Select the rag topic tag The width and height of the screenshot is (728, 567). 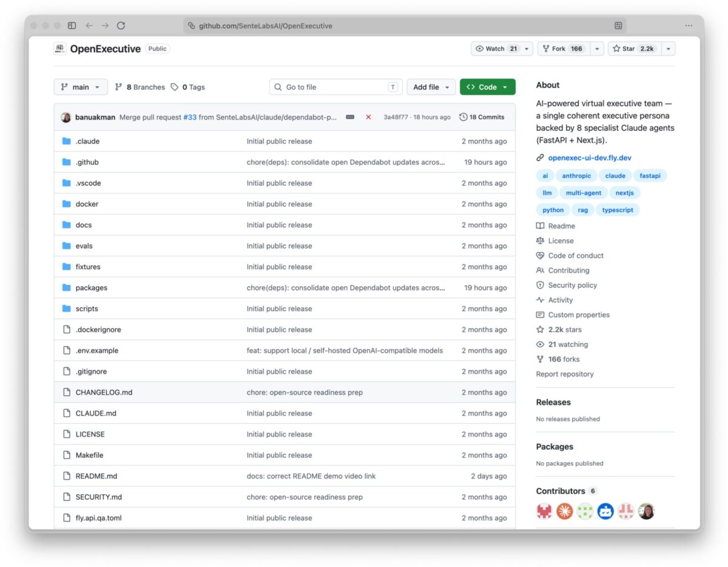[x=582, y=210]
